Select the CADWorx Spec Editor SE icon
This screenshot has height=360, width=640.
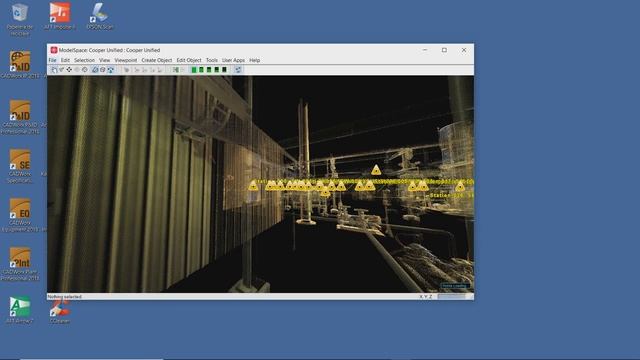20,167
